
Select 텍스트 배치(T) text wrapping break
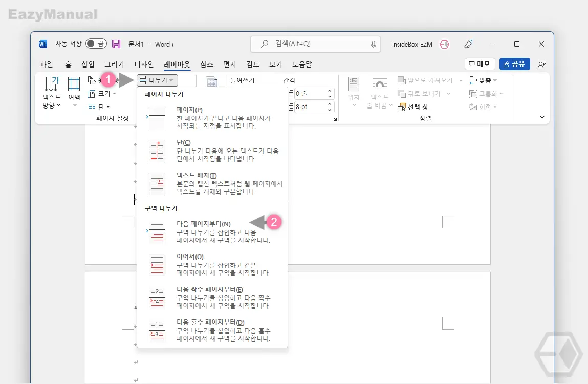(212, 184)
